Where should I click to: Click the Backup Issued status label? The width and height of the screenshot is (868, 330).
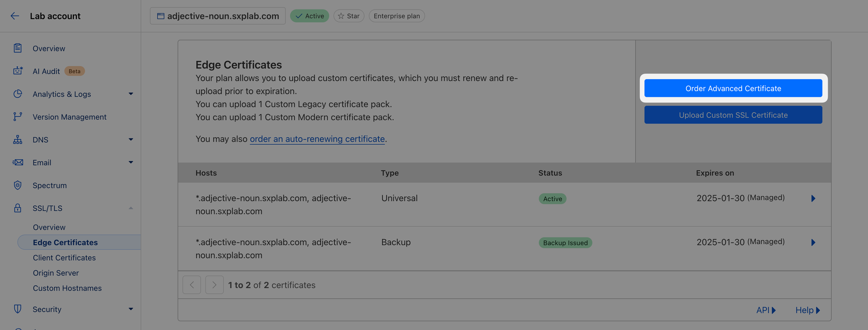coord(566,243)
